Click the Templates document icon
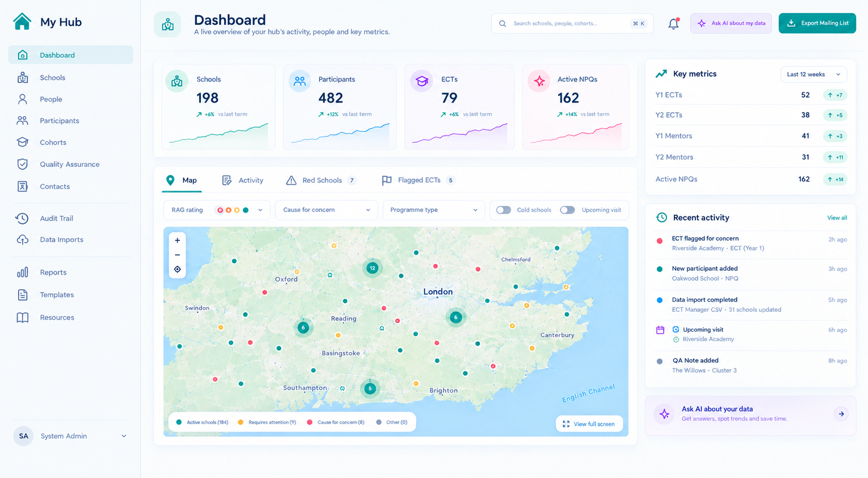The width and height of the screenshot is (868, 478). coord(23,295)
